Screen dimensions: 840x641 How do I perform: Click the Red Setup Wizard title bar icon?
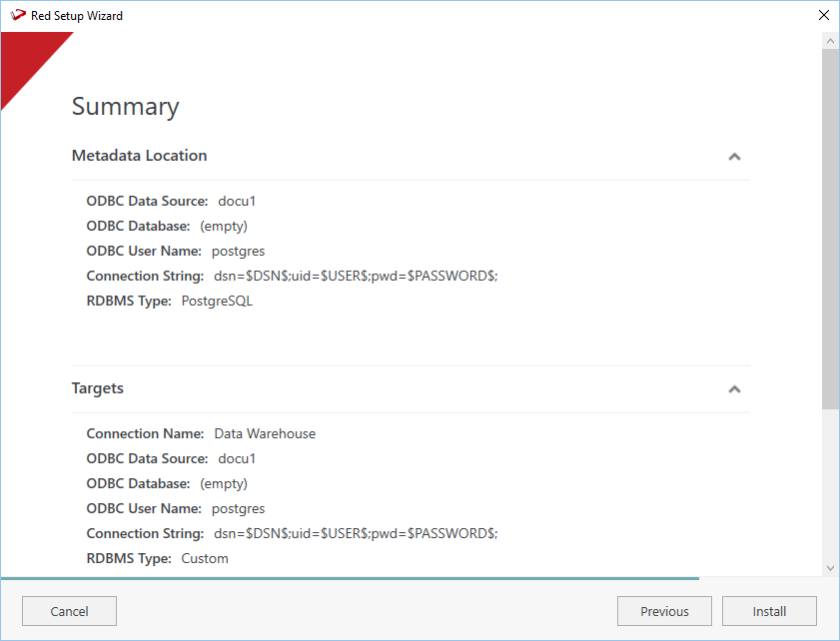pos(17,16)
